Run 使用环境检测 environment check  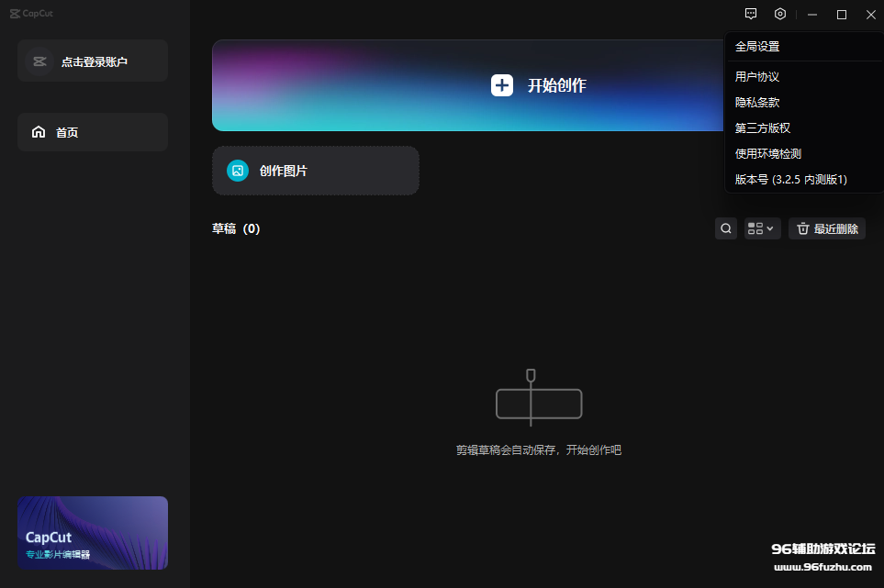point(768,154)
